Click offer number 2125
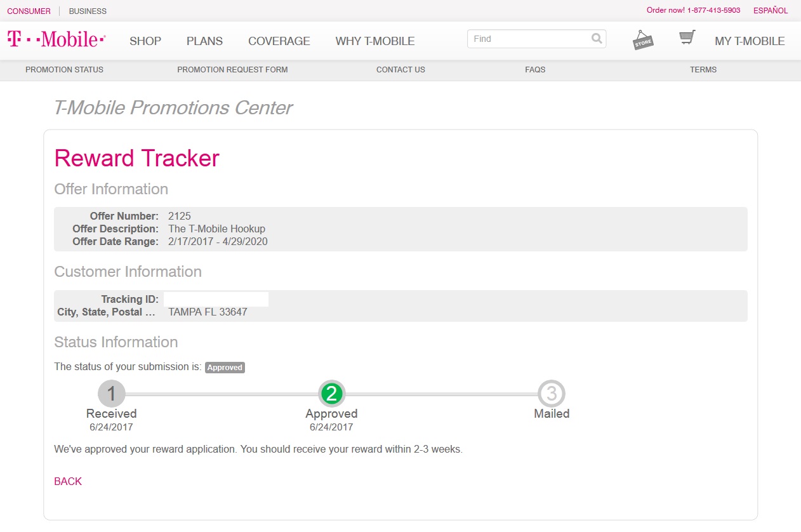 click(x=180, y=216)
